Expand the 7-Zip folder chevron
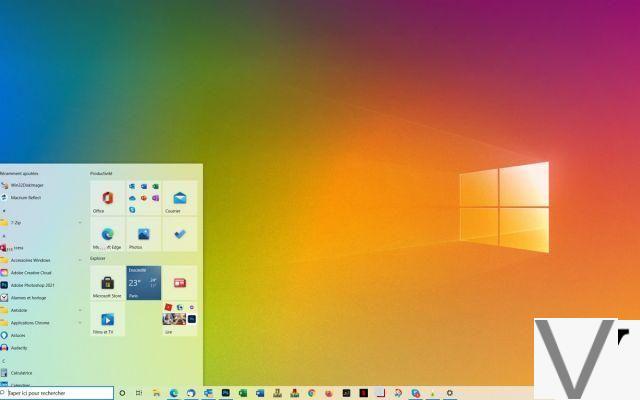The width and height of the screenshot is (640, 400). click(x=80, y=223)
